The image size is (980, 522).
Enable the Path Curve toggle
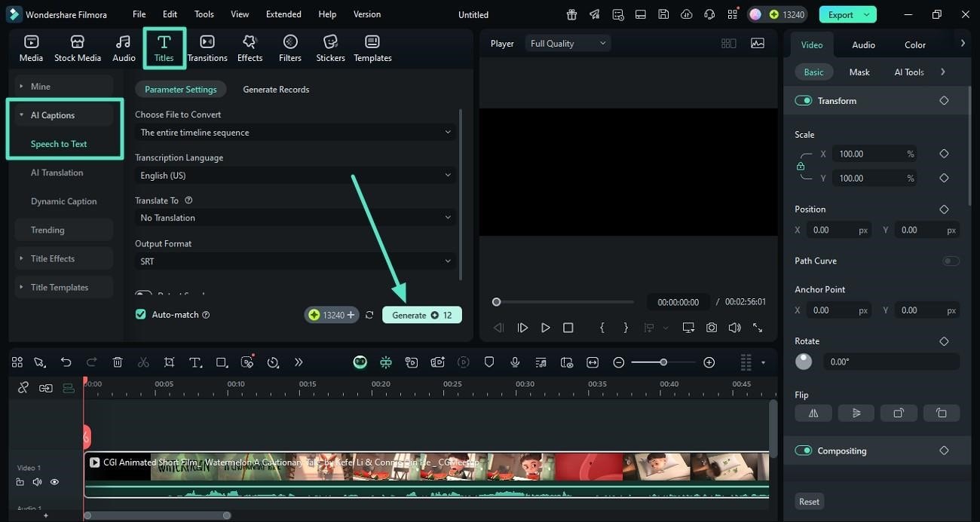pos(951,261)
